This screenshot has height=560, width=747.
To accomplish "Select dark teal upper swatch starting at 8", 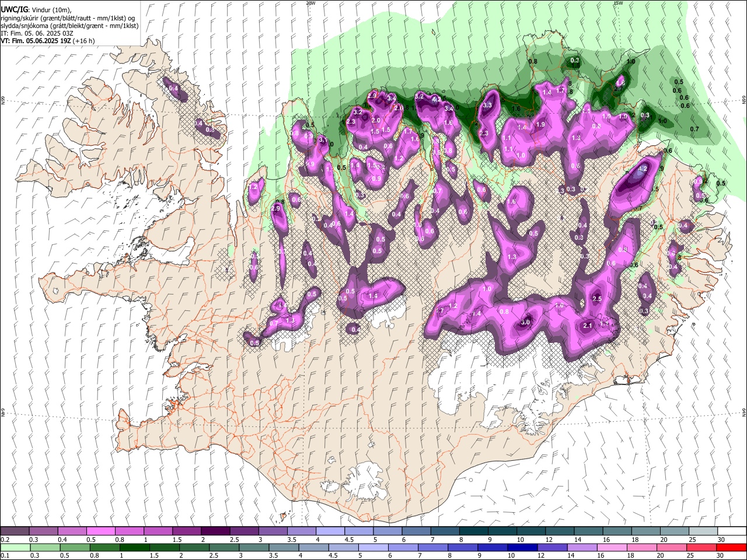I will [x=473, y=531].
